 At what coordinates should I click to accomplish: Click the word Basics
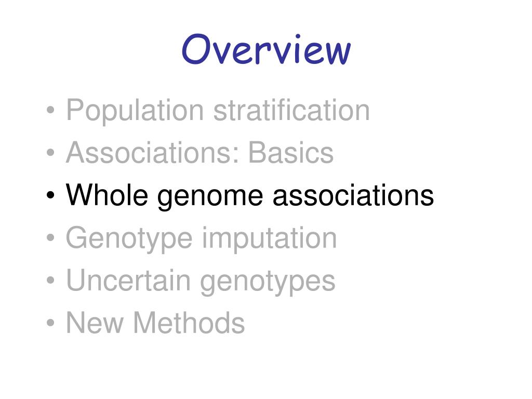point(291,152)
